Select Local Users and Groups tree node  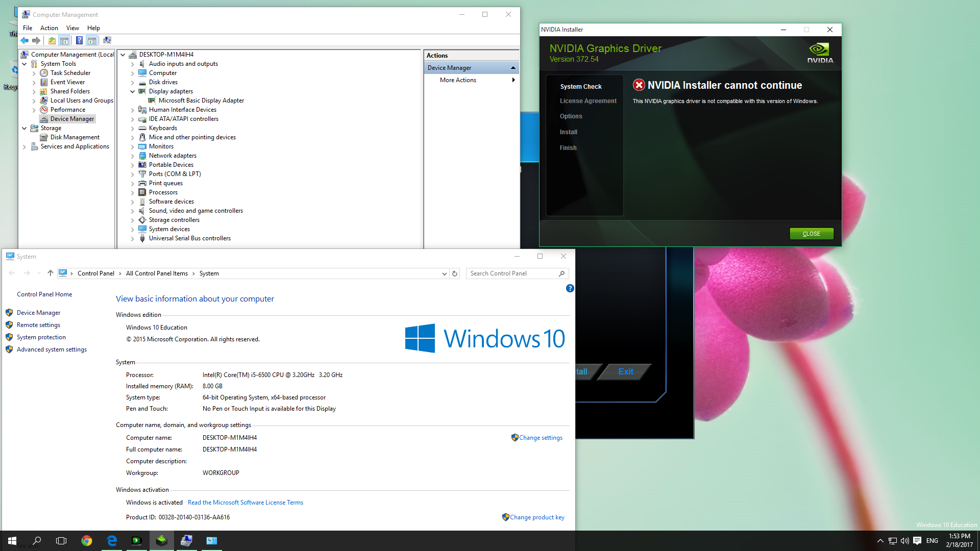[x=82, y=101]
